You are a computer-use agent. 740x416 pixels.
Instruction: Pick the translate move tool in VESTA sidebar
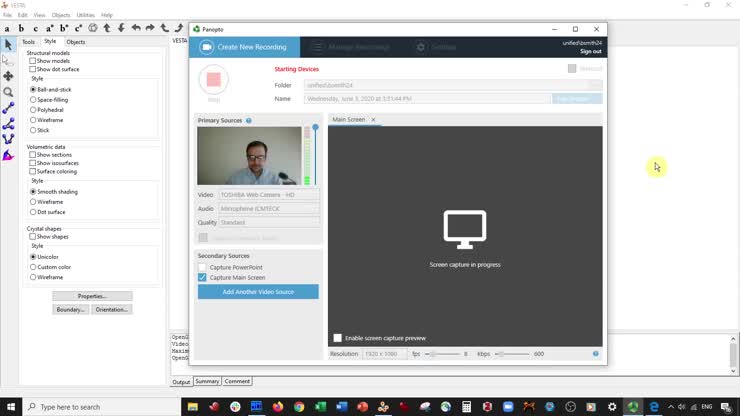click(x=8, y=76)
